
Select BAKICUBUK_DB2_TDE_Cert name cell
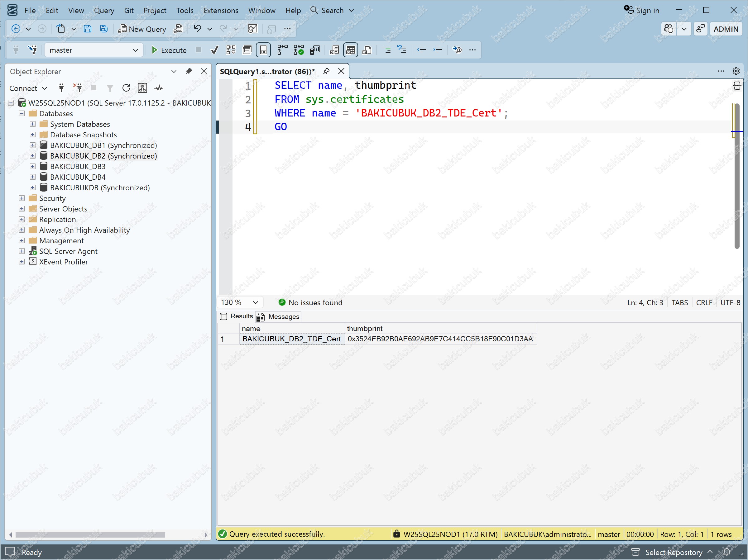292,339
